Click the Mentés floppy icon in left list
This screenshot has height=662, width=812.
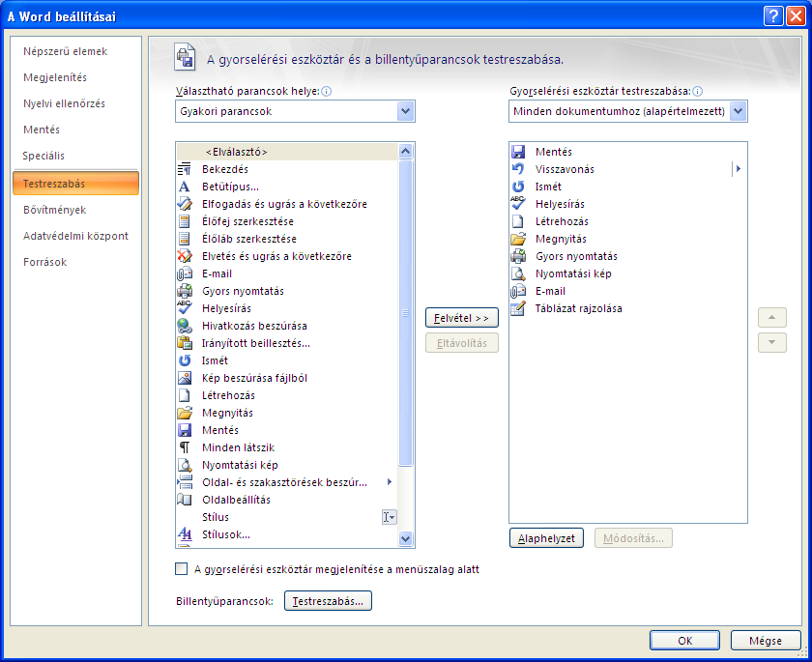point(185,430)
